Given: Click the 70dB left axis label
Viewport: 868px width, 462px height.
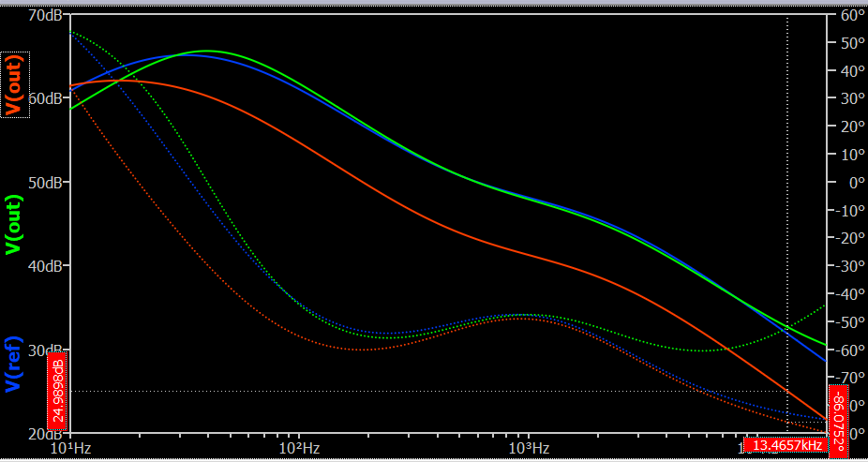Looking at the screenshot, I should coord(44,14).
